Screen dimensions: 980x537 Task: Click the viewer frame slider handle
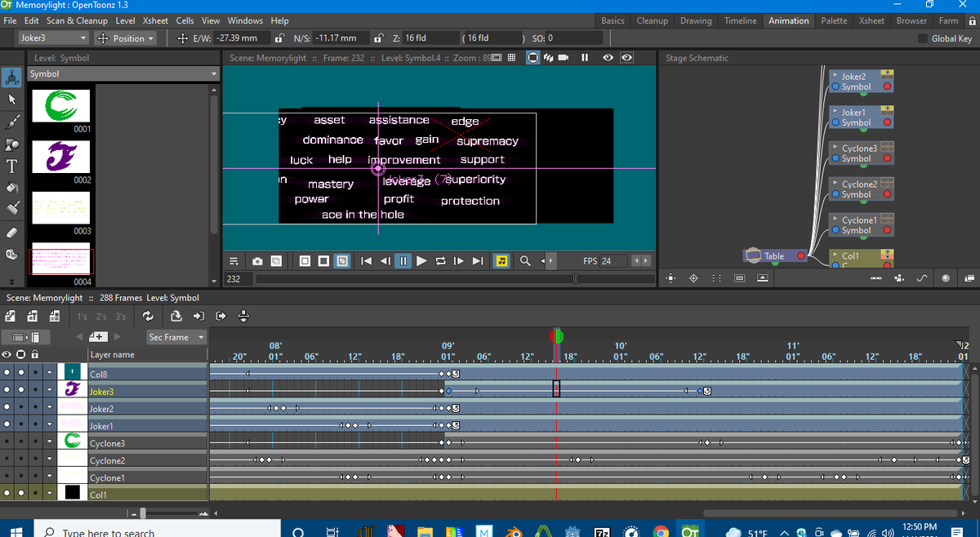[576, 279]
